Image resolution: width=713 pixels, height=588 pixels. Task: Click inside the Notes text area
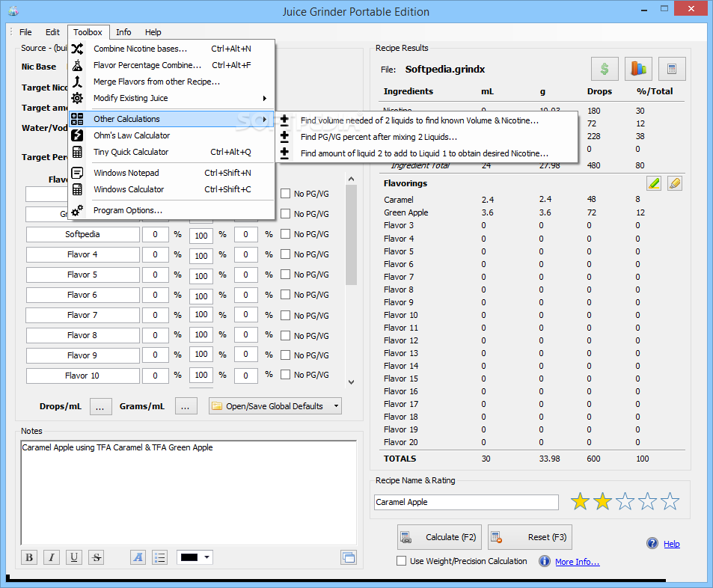tap(189, 492)
